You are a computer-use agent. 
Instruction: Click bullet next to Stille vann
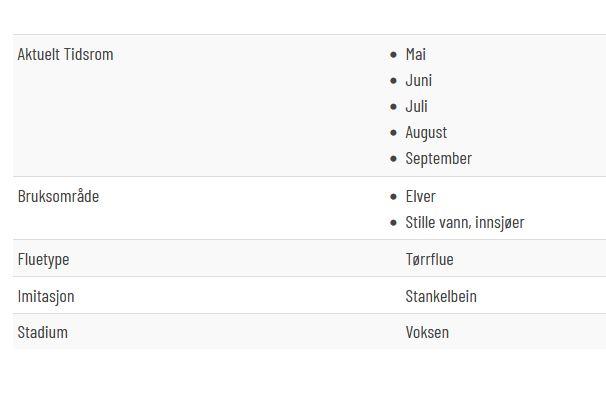coord(393,223)
